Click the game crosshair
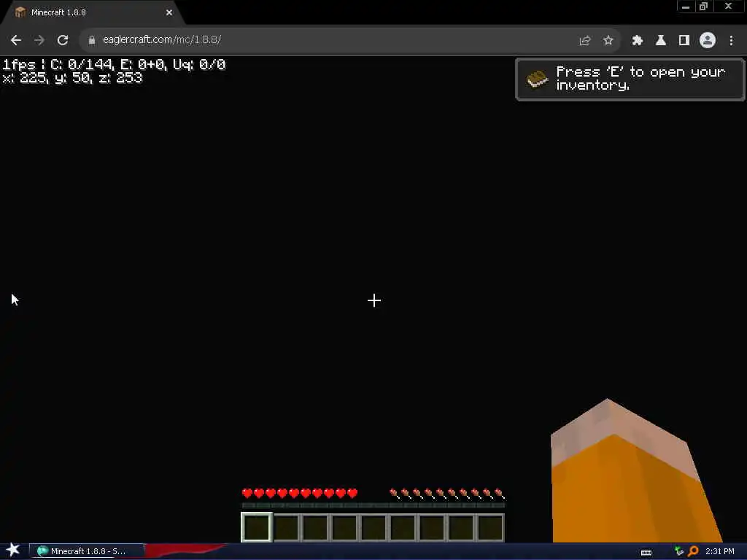This screenshot has width=747, height=560. coord(374,300)
